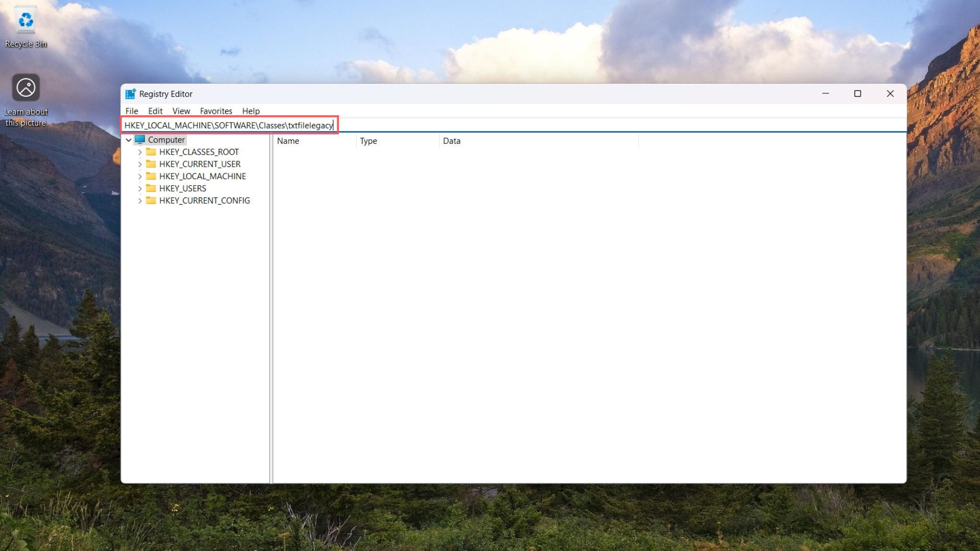Open the Edit menu
Screen dimensions: 980x551
tap(155, 111)
